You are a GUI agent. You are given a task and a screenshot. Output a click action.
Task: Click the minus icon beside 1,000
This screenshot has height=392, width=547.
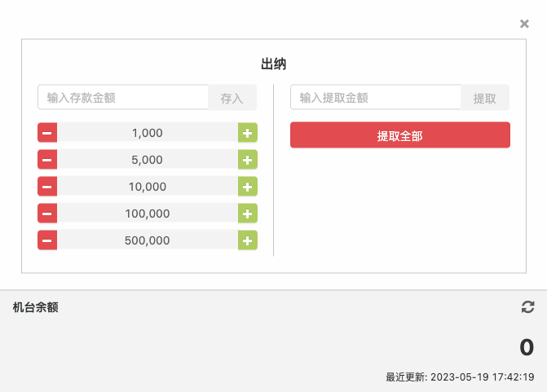[47, 133]
